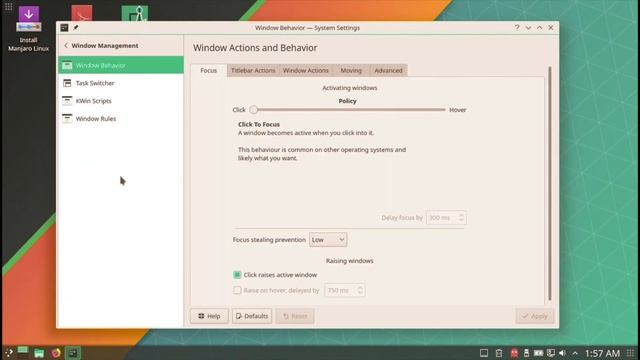Viewport: 640px width, 360px height.
Task: Click the Click To Focus description title
Action: click(259, 124)
